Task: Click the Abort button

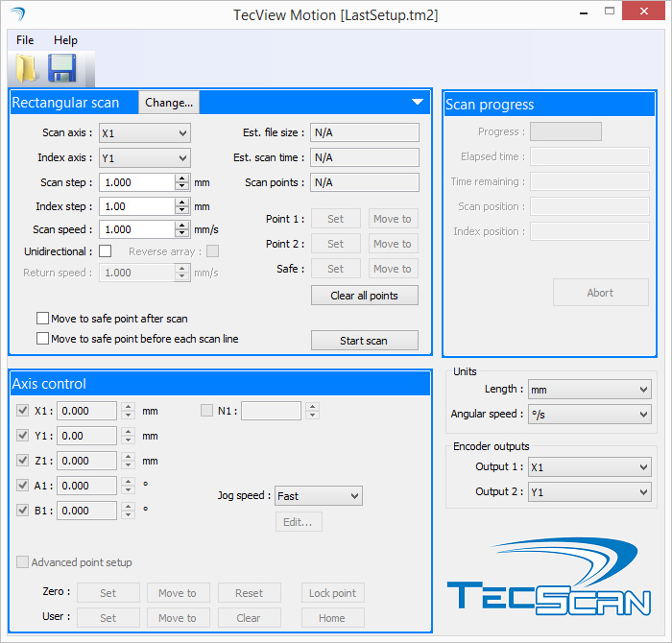Action: [x=600, y=293]
